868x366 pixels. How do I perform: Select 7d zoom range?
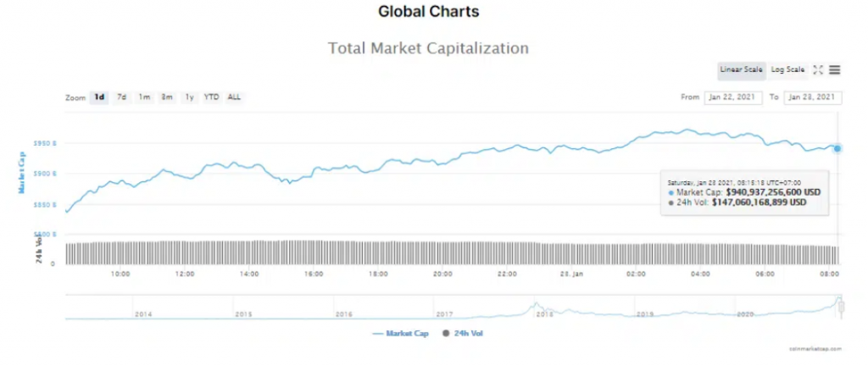122,97
